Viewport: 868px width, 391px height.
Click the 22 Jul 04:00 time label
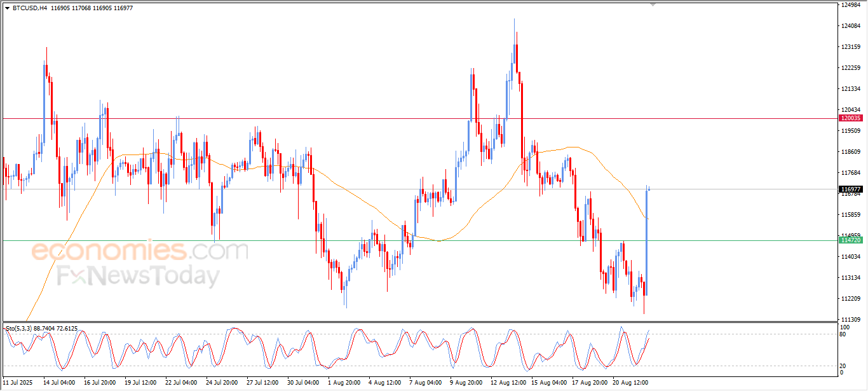181,383
